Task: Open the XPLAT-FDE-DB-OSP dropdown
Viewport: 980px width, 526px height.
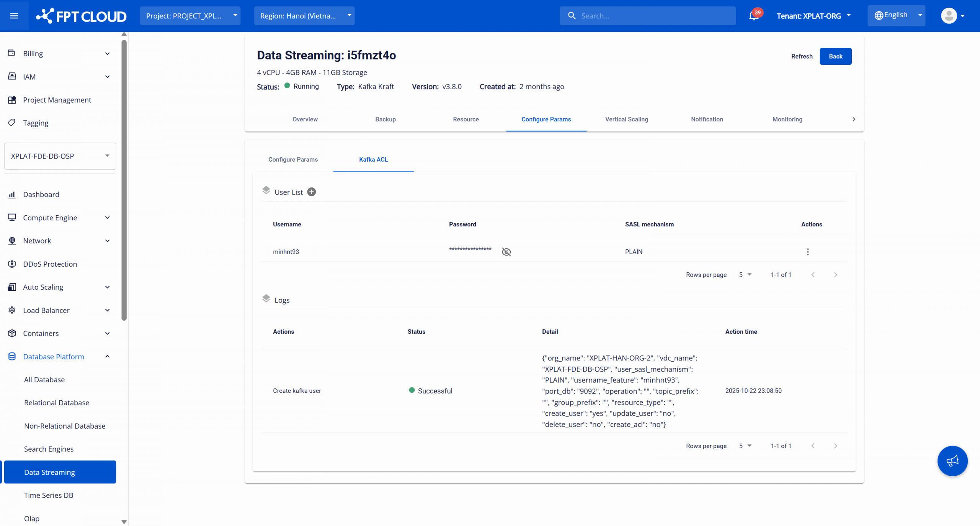Action: (x=60, y=156)
